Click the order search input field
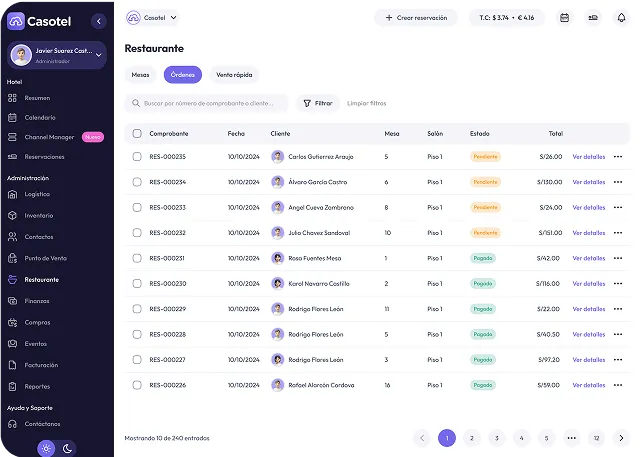The width and height of the screenshot is (641, 457). click(208, 103)
